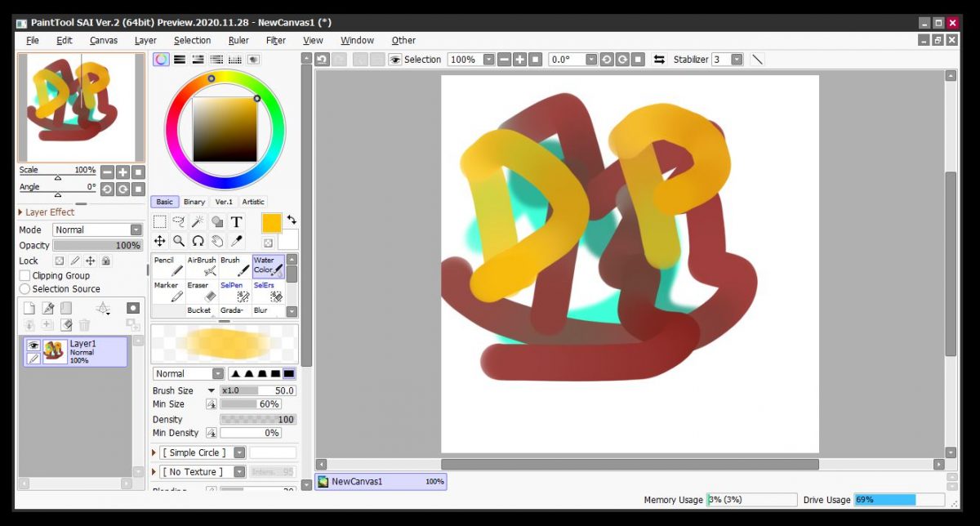
Task: Toggle lock painting pencil icon
Action: (75, 261)
